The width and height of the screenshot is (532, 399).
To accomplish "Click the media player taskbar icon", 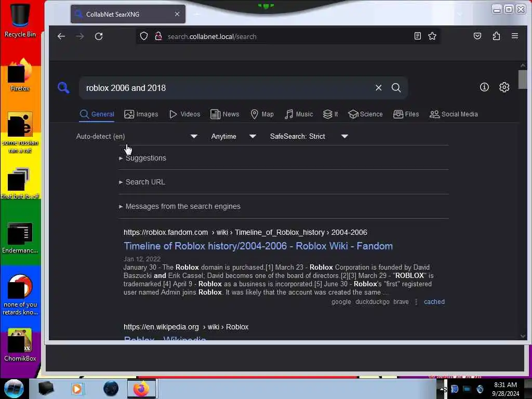I will pyautogui.click(x=77, y=389).
